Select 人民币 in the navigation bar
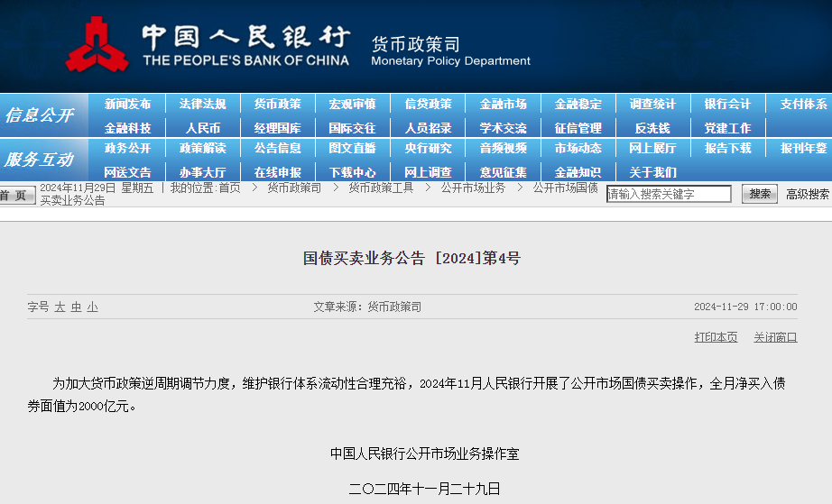The width and height of the screenshot is (832, 504). [202, 128]
